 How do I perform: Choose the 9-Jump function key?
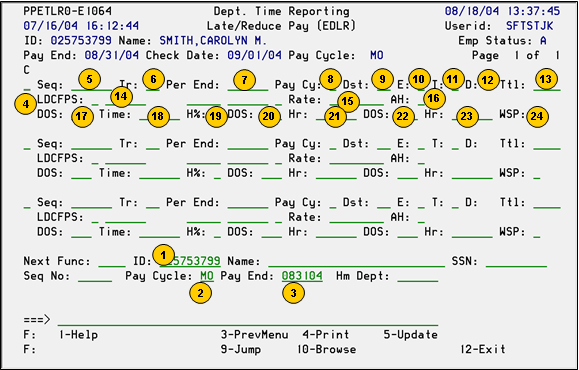(x=241, y=349)
